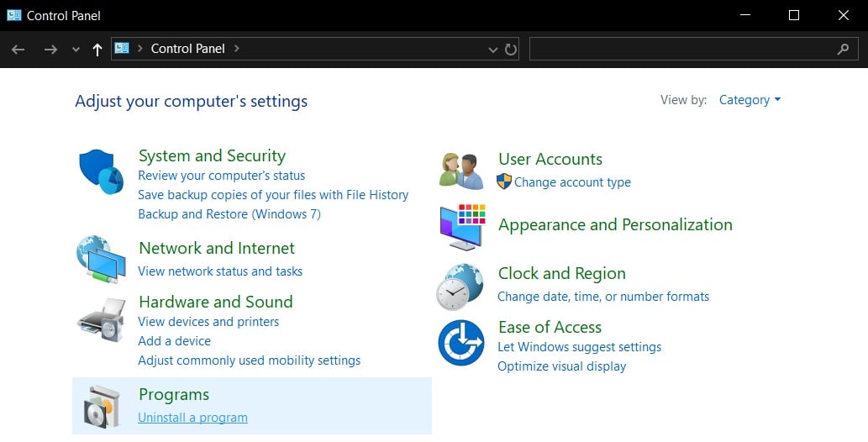This screenshot has width=868, height=442.
Task: Click the Appearance and Personalization monitor icon
Action: point(463,227)
